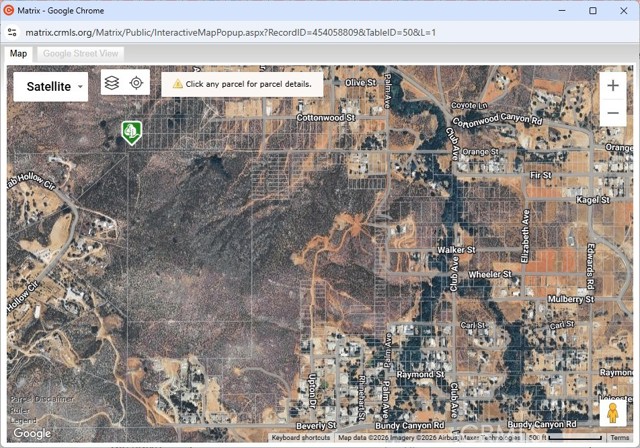Close the Matrix popup window
Image resolution: width=640 pixels, height=448 pixels.
[x=624, y=11]
